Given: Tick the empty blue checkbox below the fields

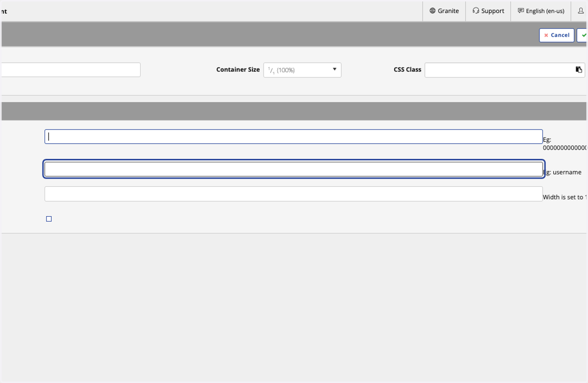Looking at the screenshot, I should click(x=49, y=219).
